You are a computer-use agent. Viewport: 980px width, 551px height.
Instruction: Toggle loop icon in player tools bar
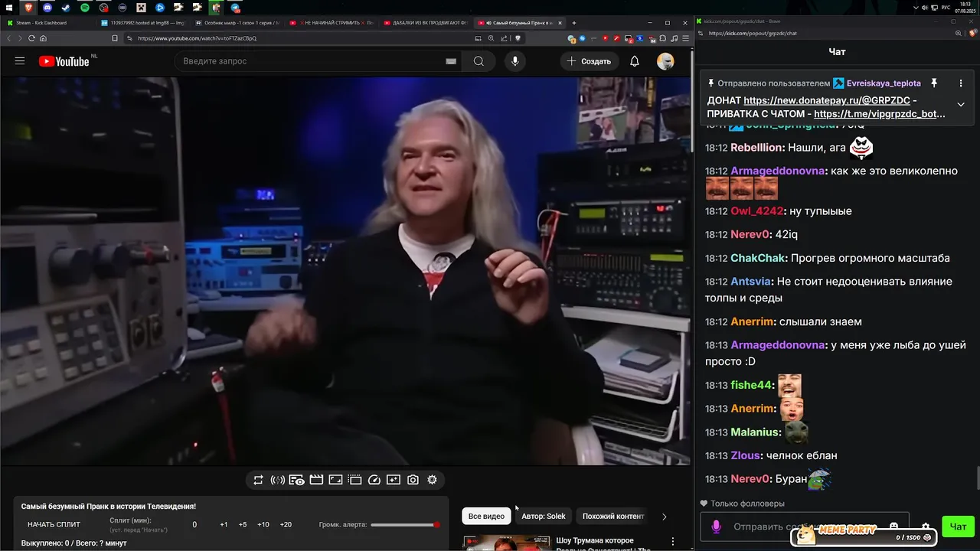258,480
